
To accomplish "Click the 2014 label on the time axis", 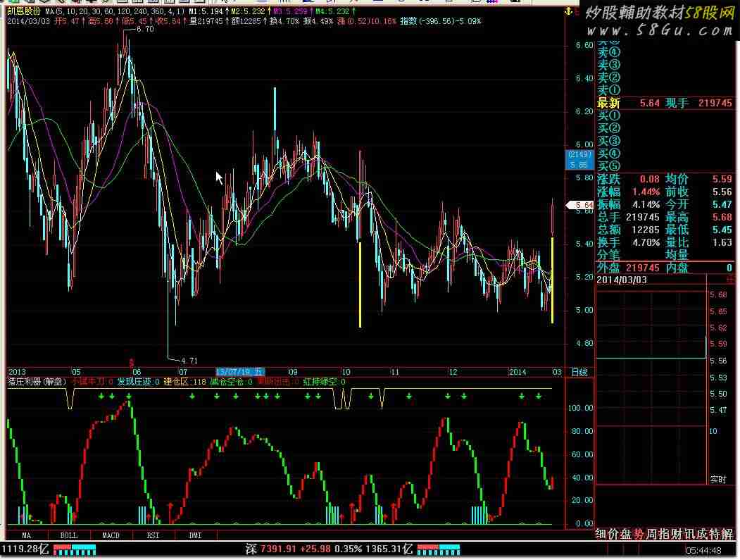I will click(x=518, y=372).
